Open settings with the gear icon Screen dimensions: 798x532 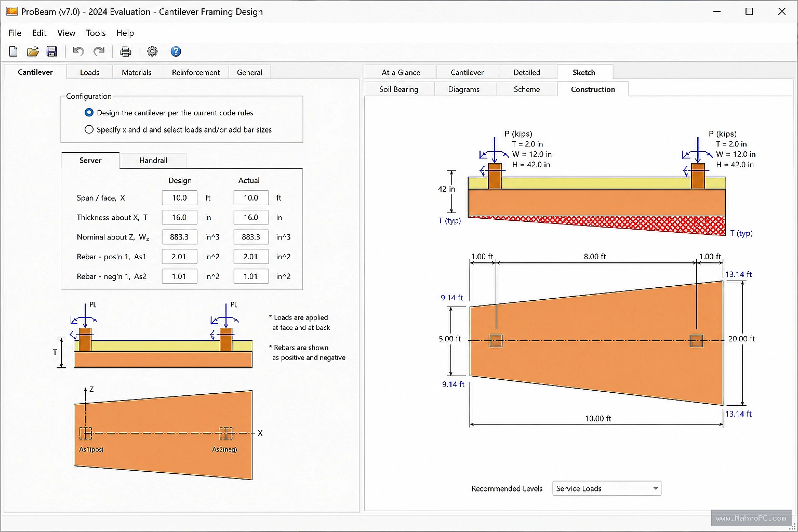click(152, 51)
